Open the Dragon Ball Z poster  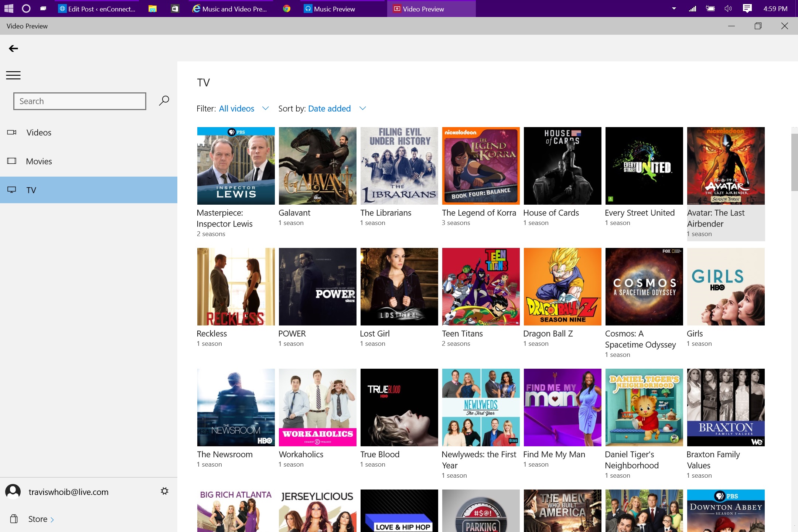coord(562,287)
